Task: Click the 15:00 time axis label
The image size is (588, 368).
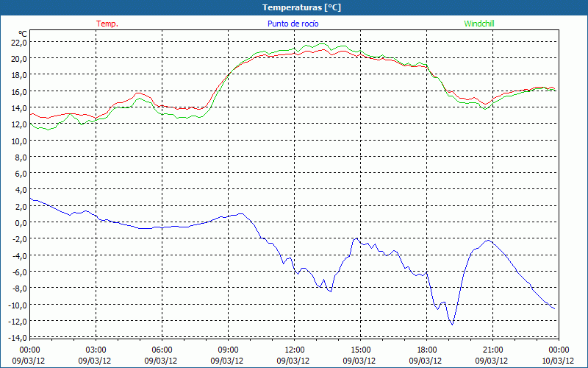Action: click(360, 350)
